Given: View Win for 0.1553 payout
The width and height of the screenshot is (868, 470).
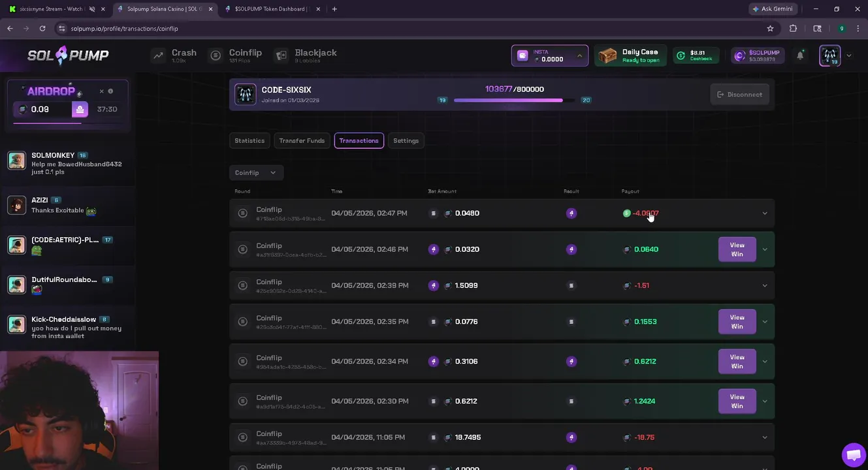Looking at the screenshot, I should click(737, 322).
